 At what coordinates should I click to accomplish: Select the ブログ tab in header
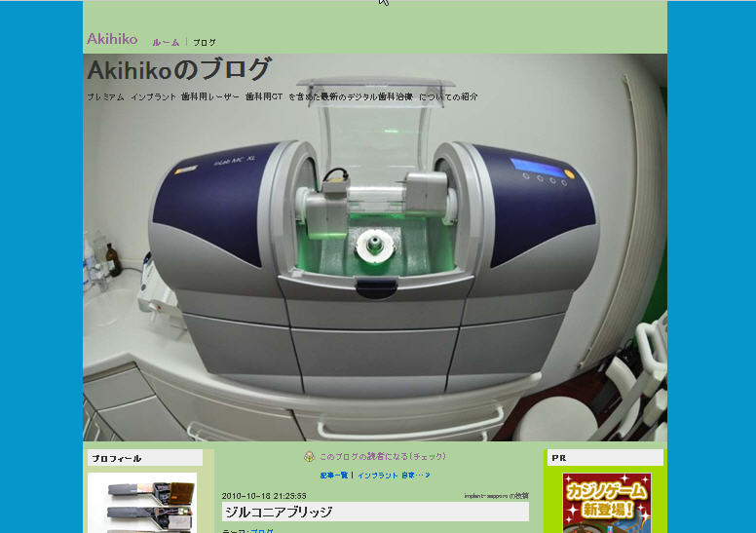point(205,43)
